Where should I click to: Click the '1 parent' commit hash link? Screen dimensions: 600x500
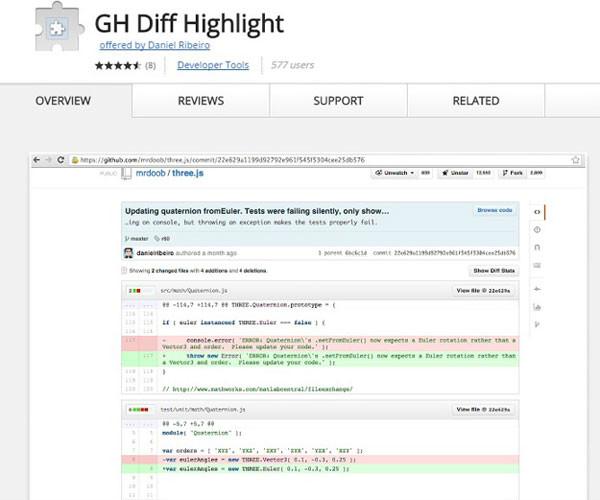point(355,253)
